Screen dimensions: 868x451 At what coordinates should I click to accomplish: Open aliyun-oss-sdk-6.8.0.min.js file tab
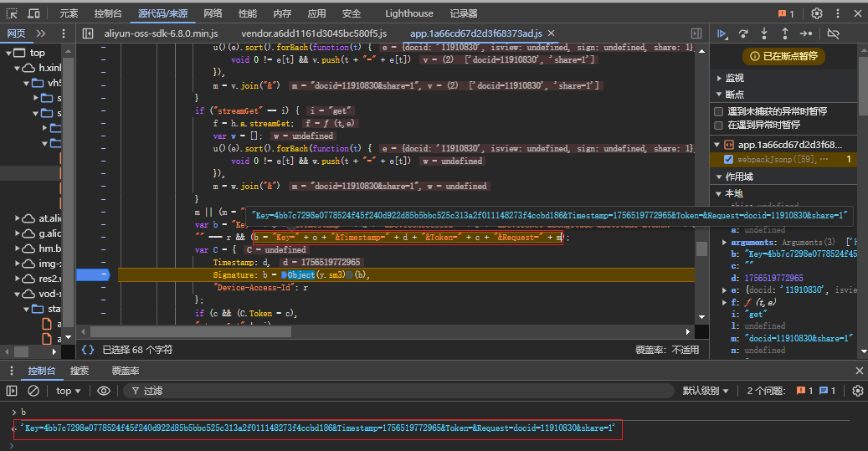161,33
